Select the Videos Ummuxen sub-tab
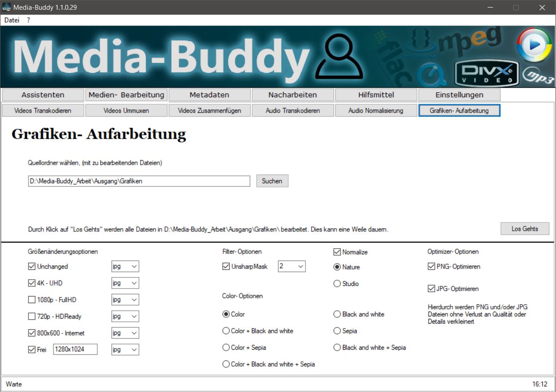Viewport: 556px width, 392px height. (127, 111)
